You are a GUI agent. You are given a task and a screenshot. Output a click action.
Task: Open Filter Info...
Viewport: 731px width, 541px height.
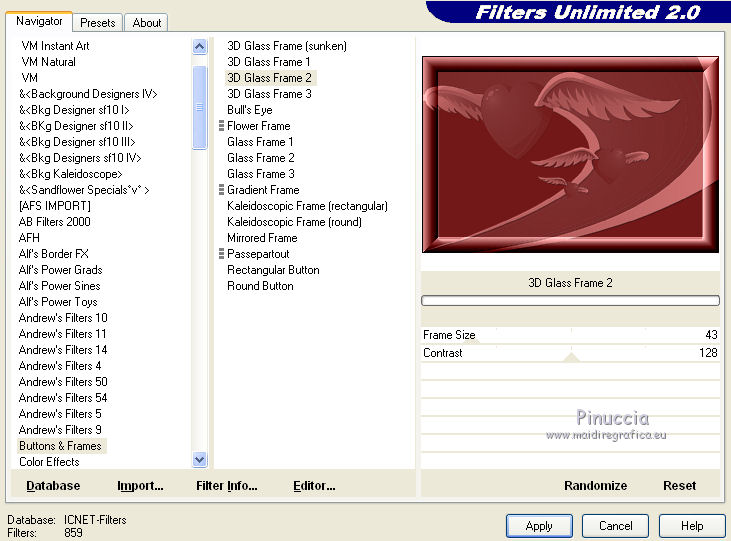(x=227, y=486)
